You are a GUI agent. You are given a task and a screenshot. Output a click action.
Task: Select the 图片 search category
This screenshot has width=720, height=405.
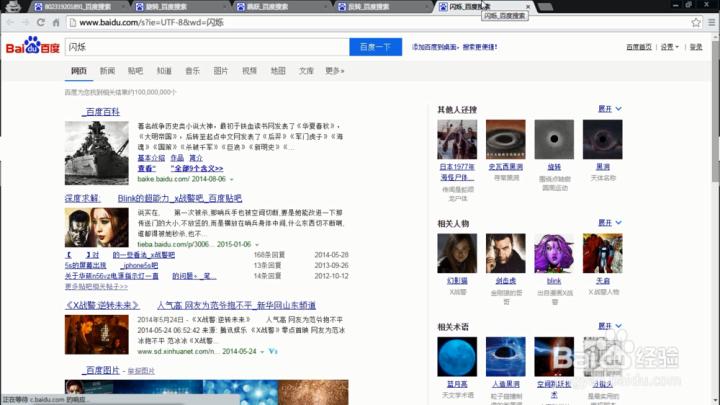point(221,71)
